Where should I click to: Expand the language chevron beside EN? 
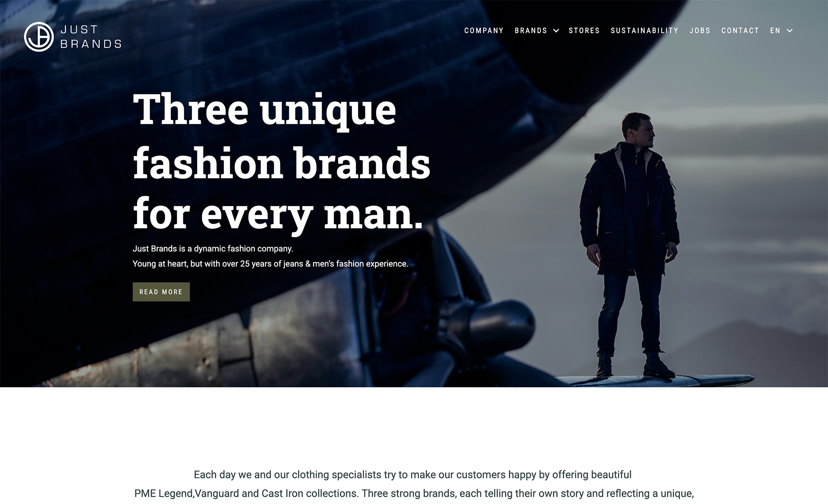point(790,31)
